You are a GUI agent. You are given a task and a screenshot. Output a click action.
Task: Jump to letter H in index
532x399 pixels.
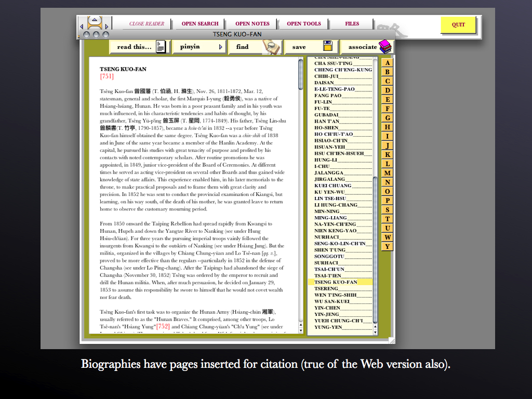[x=387, y=127]
